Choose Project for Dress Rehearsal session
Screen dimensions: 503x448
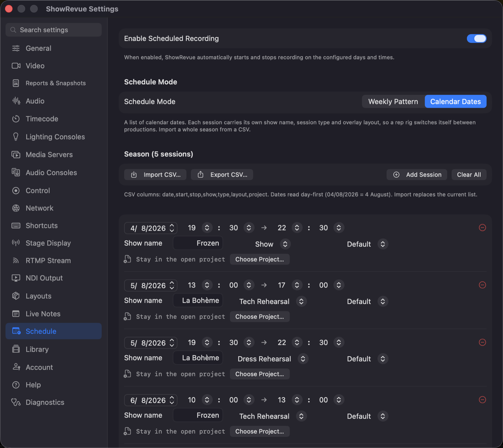(260, 374)
